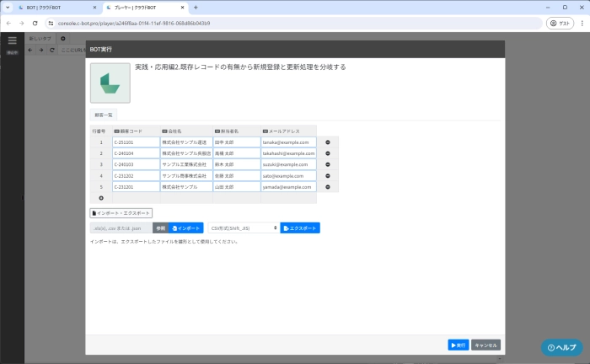Toggle the インポート・エクスポート panel
This screenshot has width=590, height=364.
121,213
